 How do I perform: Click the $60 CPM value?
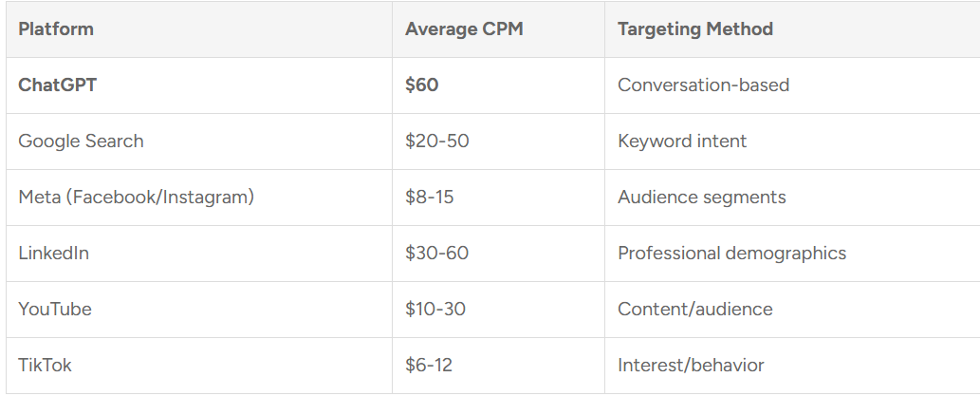pos(421,85)
